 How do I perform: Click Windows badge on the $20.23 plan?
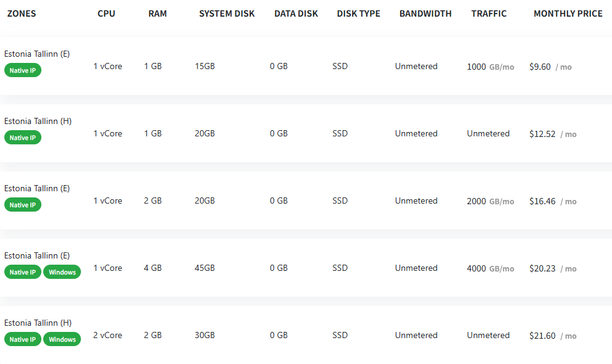[62, 272]
